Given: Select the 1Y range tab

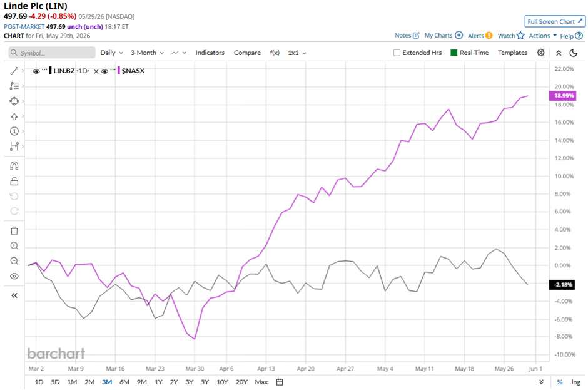Looking at the screenshot, I should [x=158, y=382].
